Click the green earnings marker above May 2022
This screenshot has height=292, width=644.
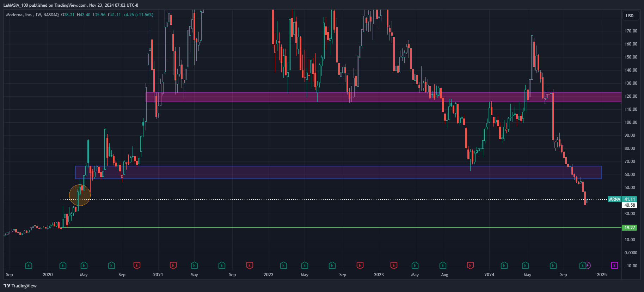(305, 265)
